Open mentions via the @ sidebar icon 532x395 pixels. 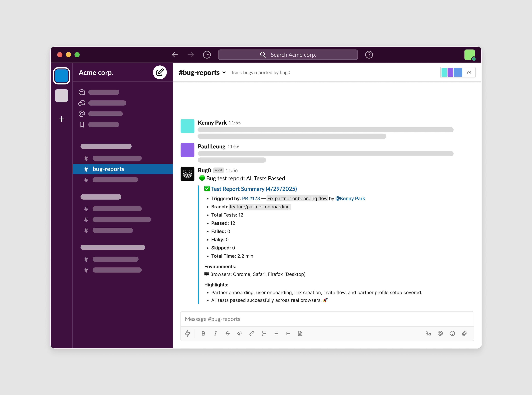pos(82,114)
